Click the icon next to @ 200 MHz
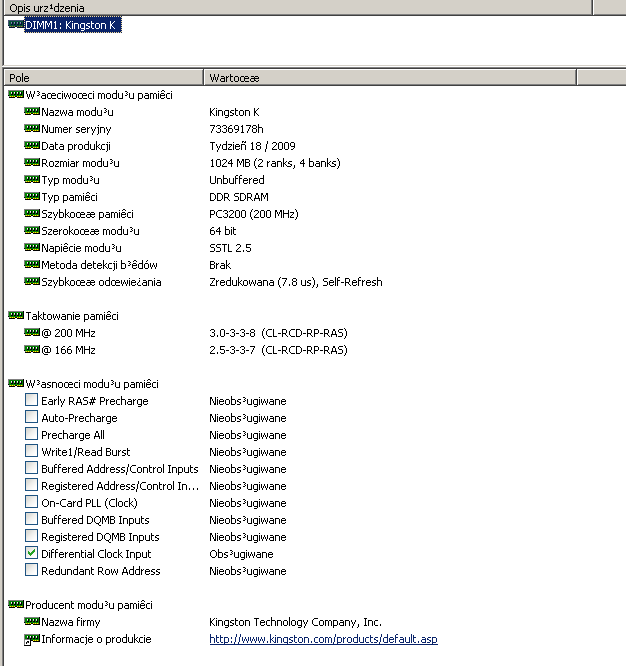Image resolution: width=626 pixels, height=666 pixels. pyautogui.click(x=32, y=333)
